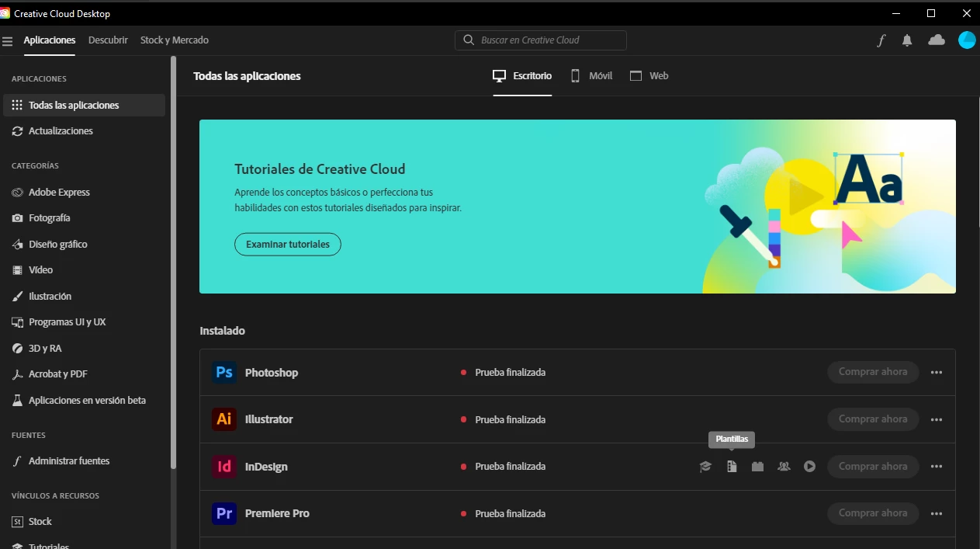Select the Web platform tab

pos(649,76)
